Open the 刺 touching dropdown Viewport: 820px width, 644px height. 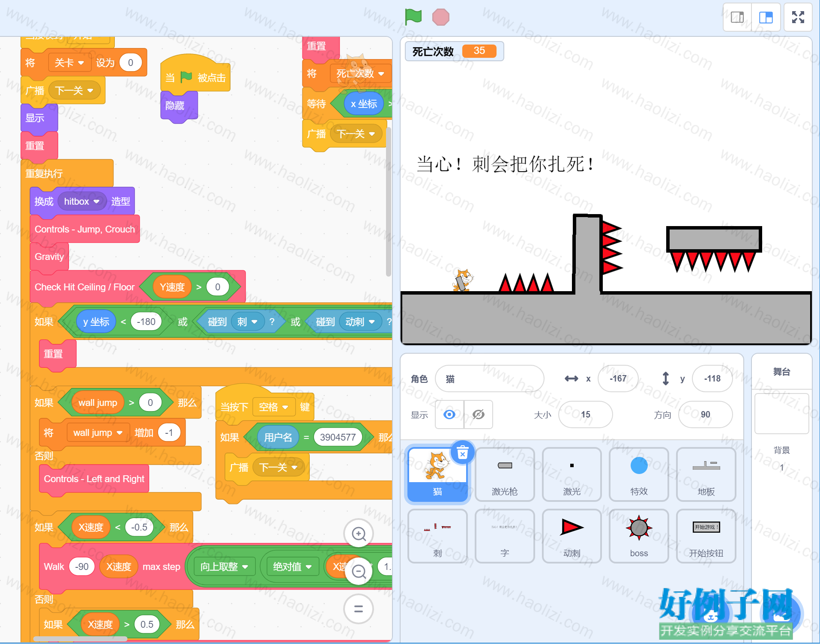[247, 322]
